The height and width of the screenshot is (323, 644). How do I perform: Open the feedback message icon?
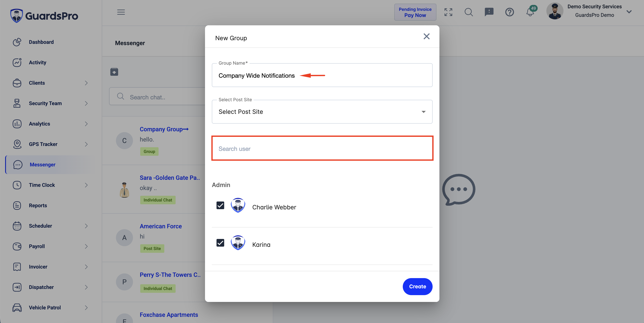click(489, 12)
